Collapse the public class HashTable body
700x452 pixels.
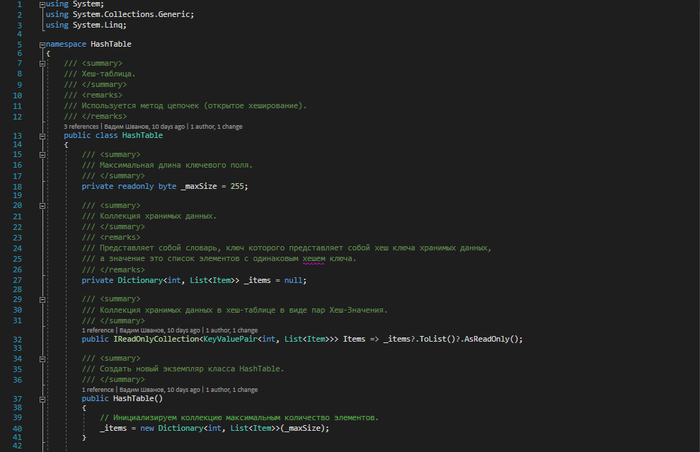pos(41,135)
